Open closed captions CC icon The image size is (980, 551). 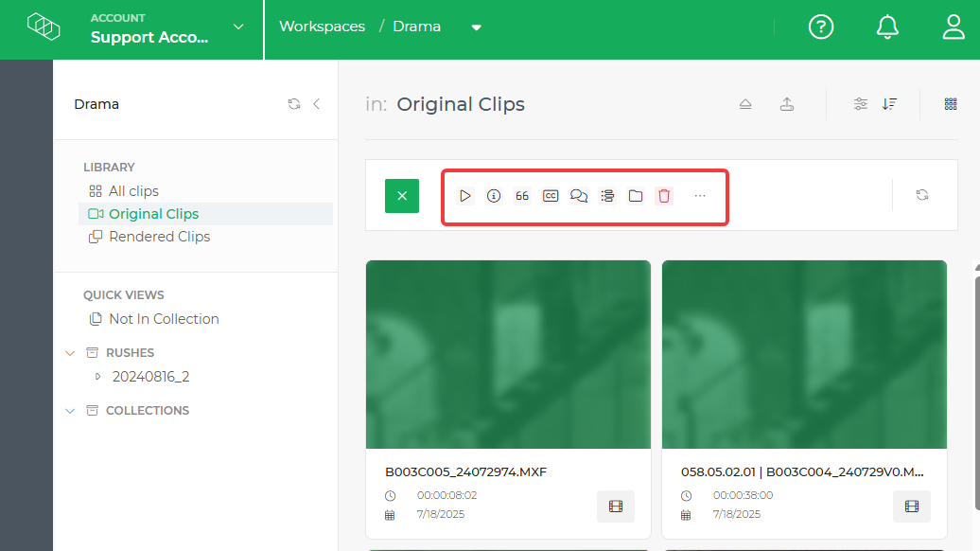click(551, 196)
